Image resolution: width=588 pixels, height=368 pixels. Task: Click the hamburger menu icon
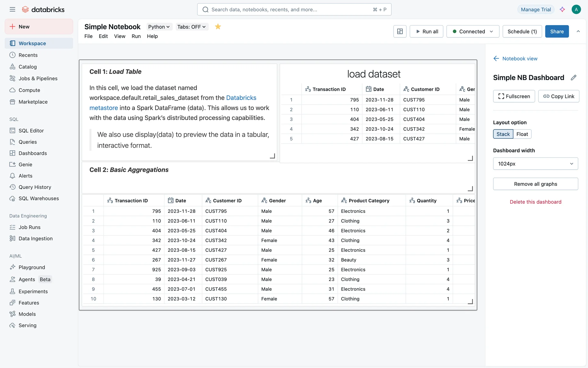click(x=12, y=10)
